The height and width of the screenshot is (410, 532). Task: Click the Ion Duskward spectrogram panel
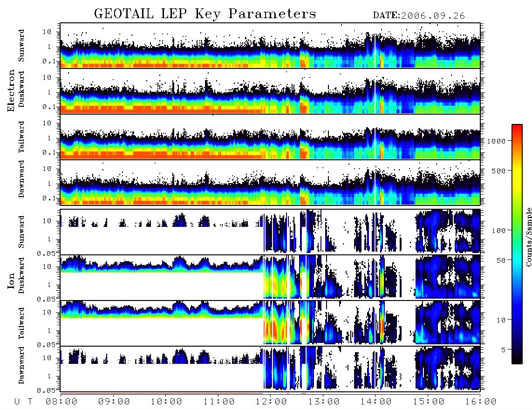(x=270, y=277)
